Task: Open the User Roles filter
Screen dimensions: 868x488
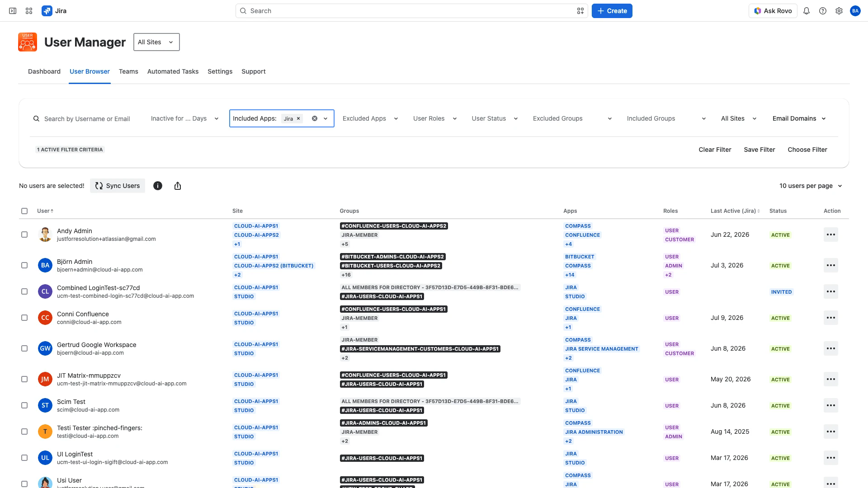Action: [x=435, y=118]
